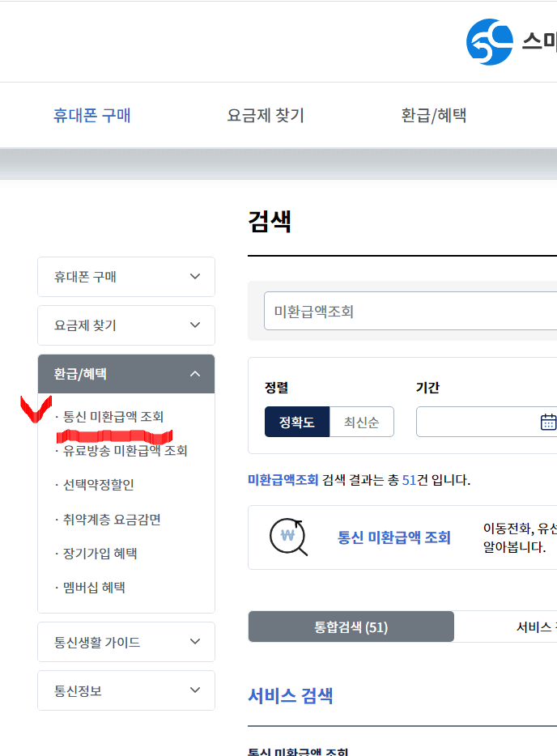Collapse the 환급/혜택 sidebar section

pos(125,373)
